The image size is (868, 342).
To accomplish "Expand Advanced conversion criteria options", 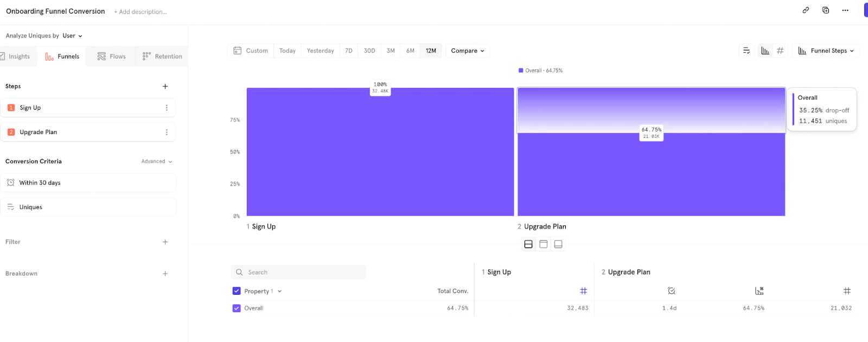I will [x=156, y=161].
